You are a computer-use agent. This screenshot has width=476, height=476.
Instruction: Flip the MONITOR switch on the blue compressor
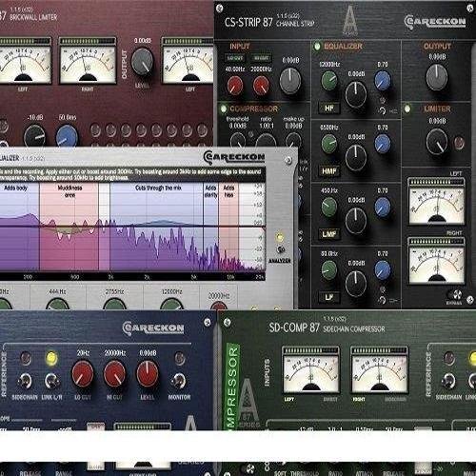pyautogui.click(x=179, y=381)
